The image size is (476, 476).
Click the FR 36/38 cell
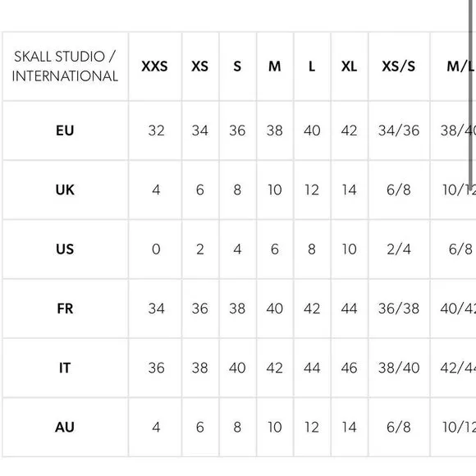coord(399,309)
